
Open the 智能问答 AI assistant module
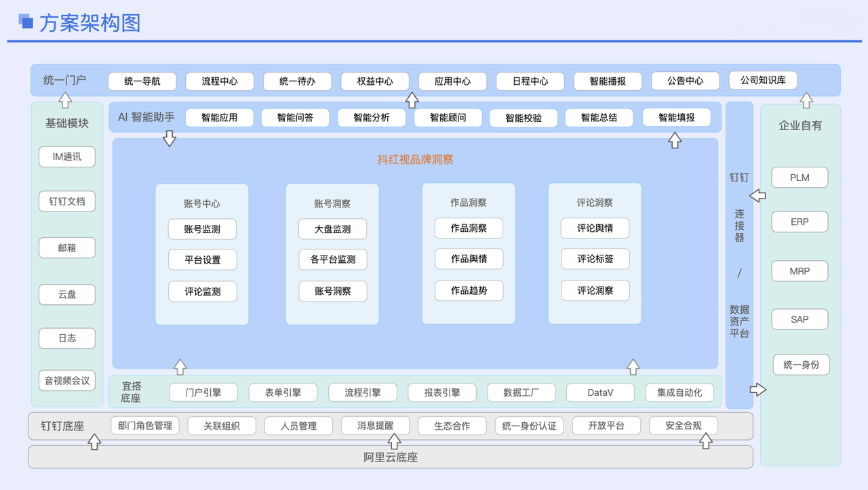[x=295, y=117]
